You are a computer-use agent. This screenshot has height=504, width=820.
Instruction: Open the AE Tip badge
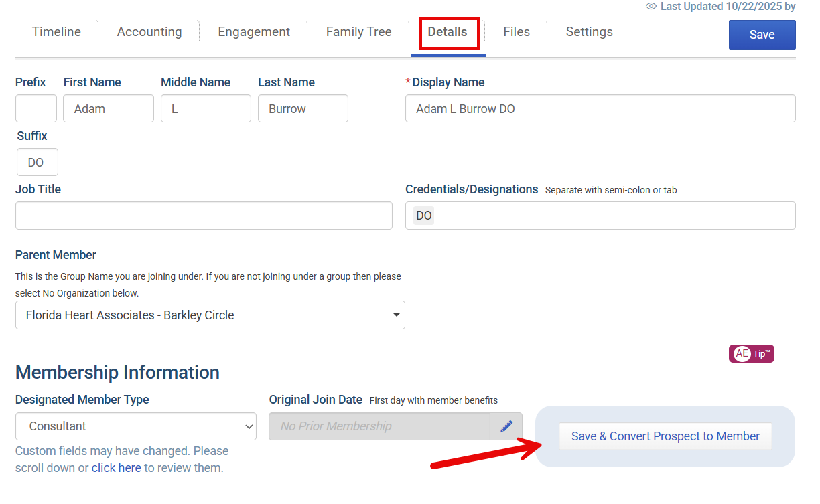pyautogui.click(x=752, y=354)
